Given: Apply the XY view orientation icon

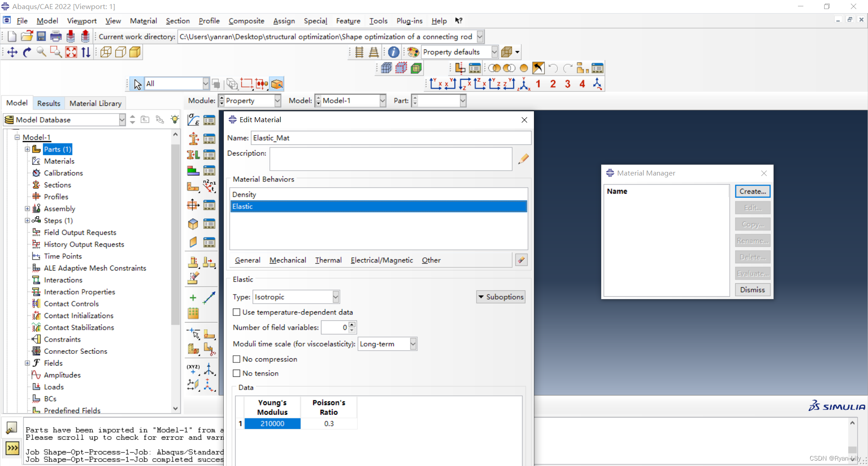Looking at the screenshot, I should 436,84.
